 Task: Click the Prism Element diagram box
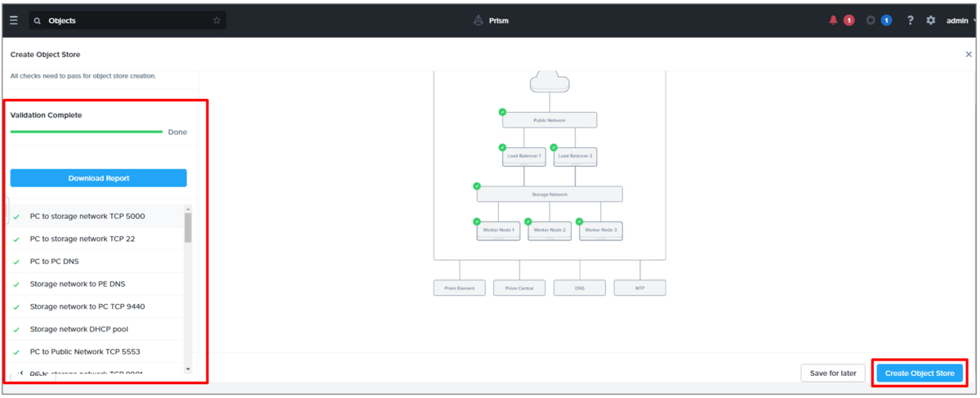pos(460,288)
